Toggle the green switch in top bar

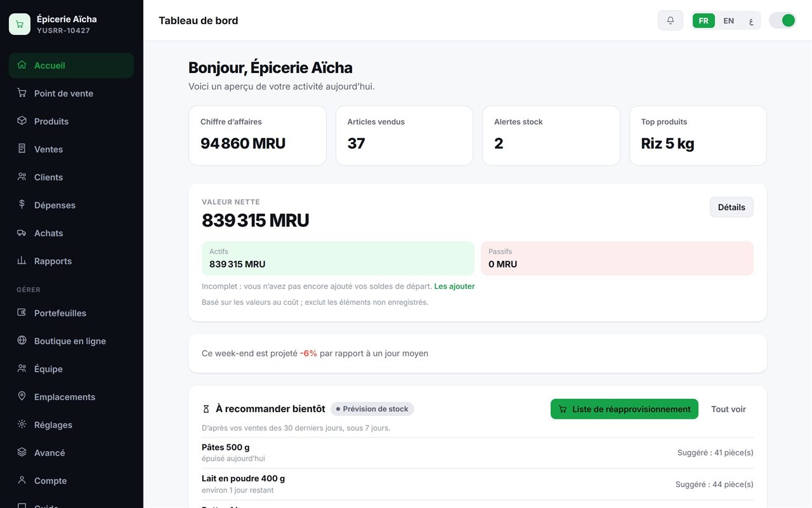point(782,20)
